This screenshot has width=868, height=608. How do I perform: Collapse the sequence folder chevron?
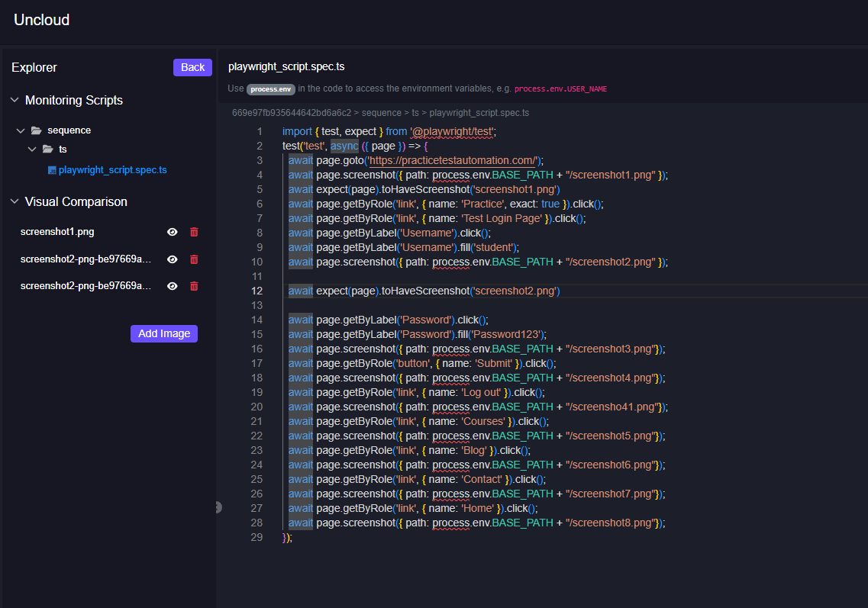point(21,130)
